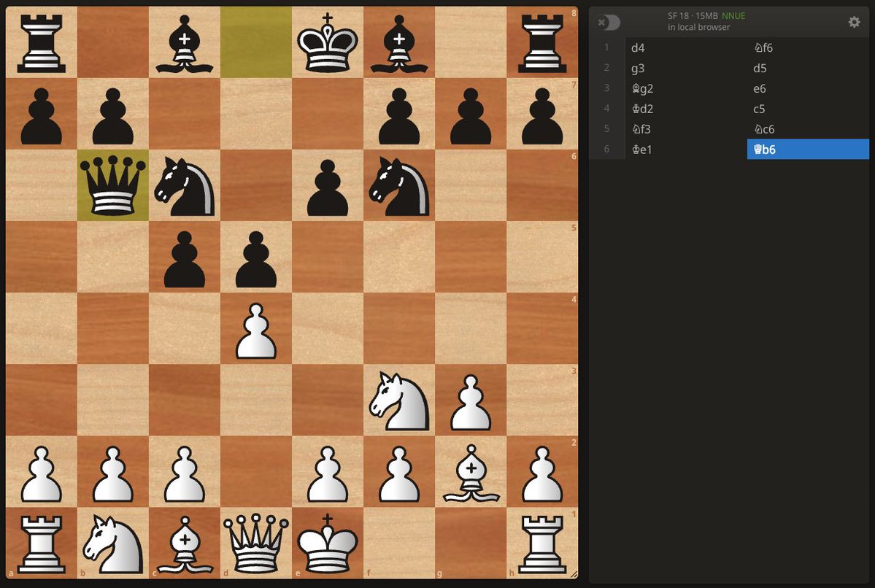875x588 pixels.
Task: Click the black pawn on e6
Action: point(328,185)
